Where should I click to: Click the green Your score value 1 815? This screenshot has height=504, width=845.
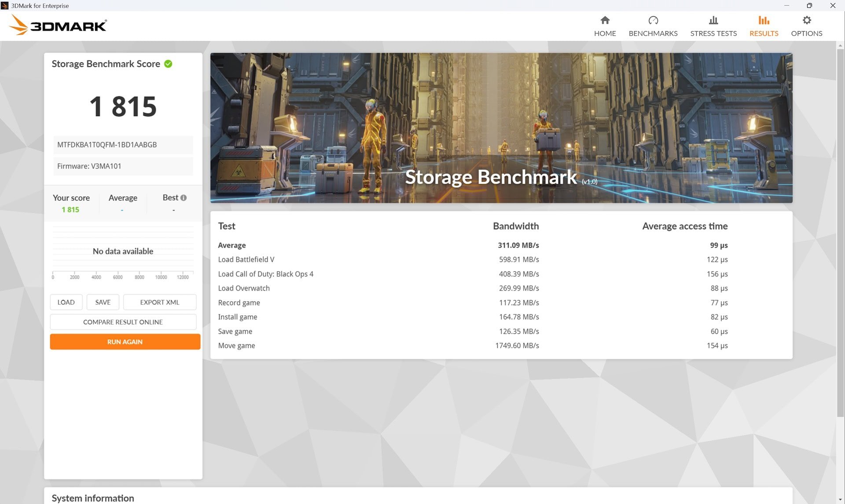(70, 210)
